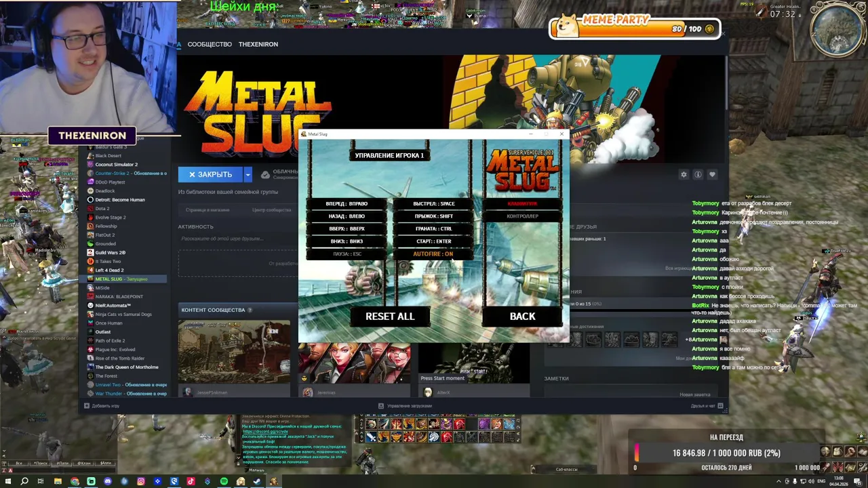Switch to Steam taskbar icon

257,481
